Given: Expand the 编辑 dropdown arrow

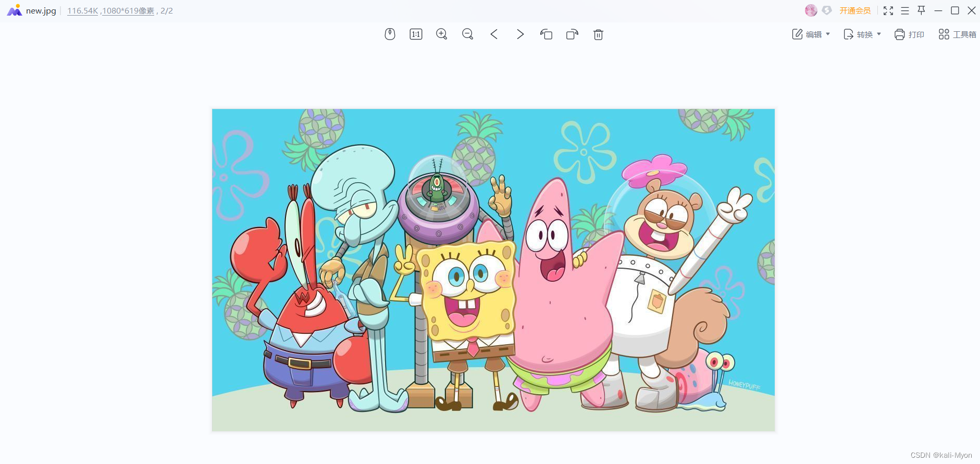Looking at the screenshot, I should [828, 34].
